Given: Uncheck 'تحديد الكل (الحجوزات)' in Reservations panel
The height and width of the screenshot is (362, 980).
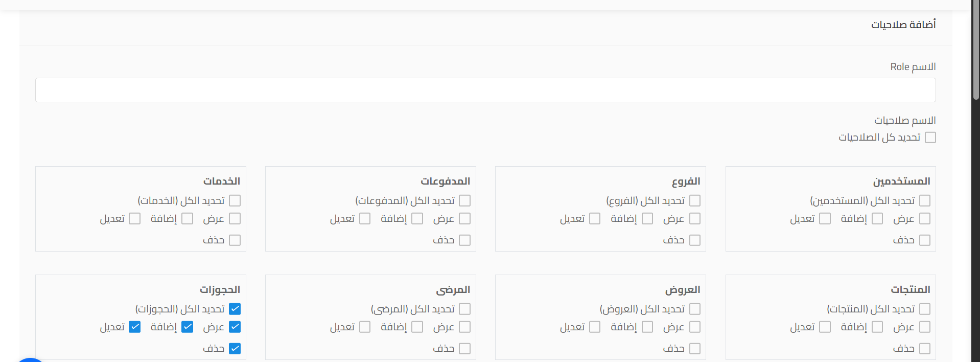Looking at the screenshot, I should coord(235,309).
